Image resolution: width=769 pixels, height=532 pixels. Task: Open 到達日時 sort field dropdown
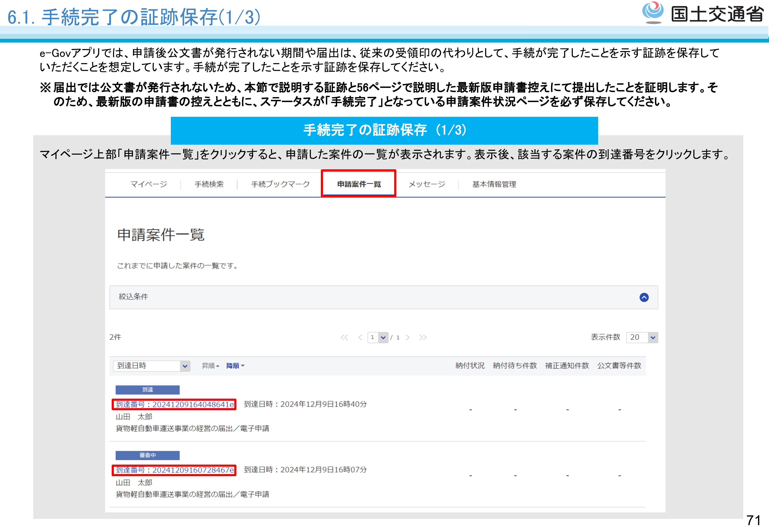[x=151, y=366]
